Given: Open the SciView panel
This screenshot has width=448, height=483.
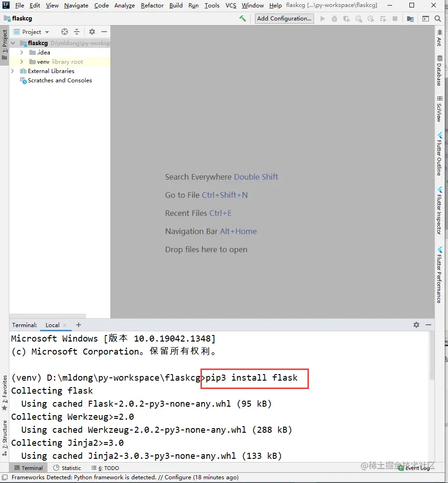Looking at the screenshot, I should point(440,107).
